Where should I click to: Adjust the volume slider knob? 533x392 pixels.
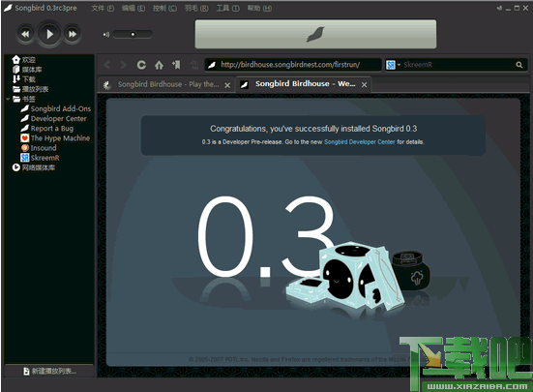133,34
